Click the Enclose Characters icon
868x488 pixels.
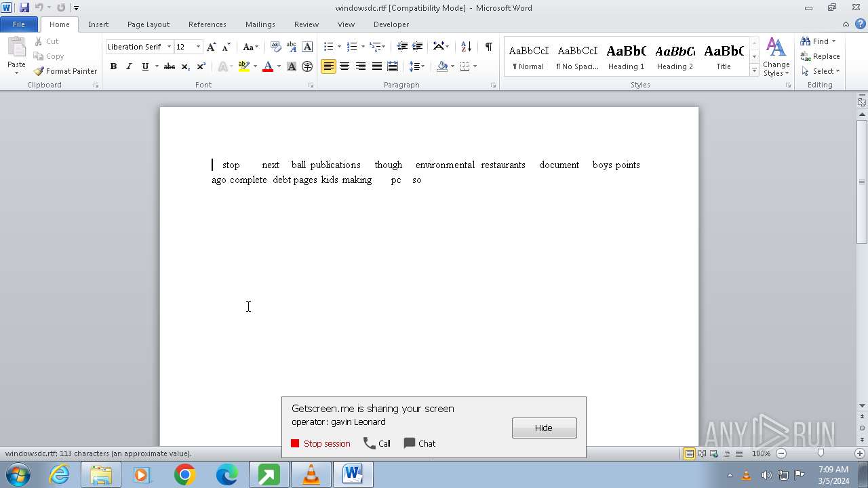point(307,66)
